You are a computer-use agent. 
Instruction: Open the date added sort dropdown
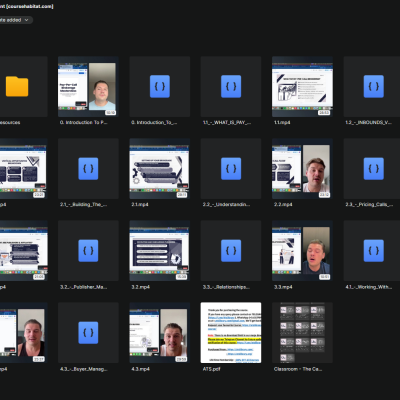coord(15,20)
